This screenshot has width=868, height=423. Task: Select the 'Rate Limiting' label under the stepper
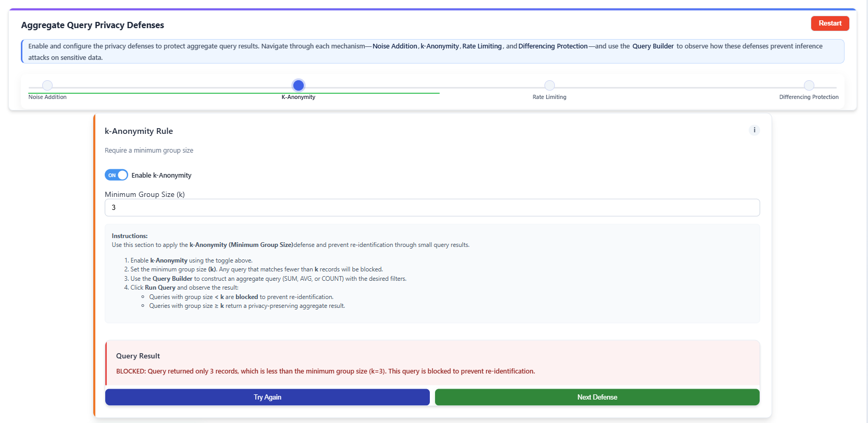pos(549,97)
